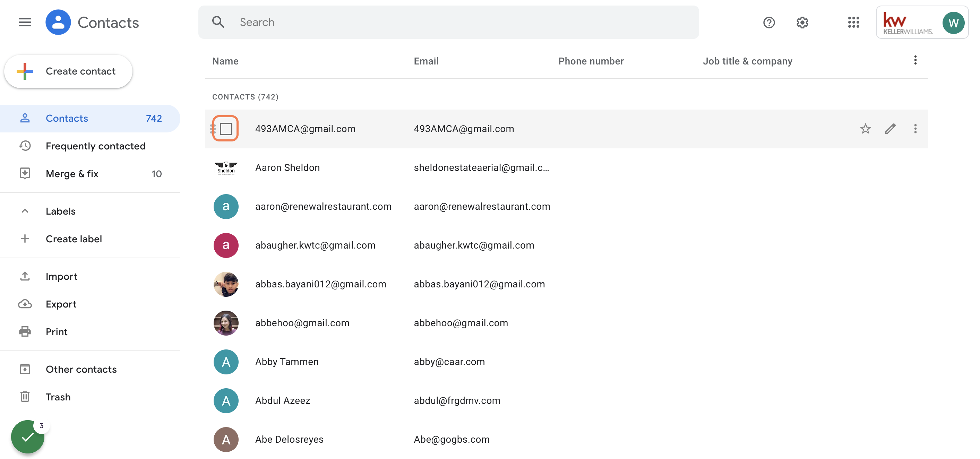Open Abe Delosreyes contact row

566,439
